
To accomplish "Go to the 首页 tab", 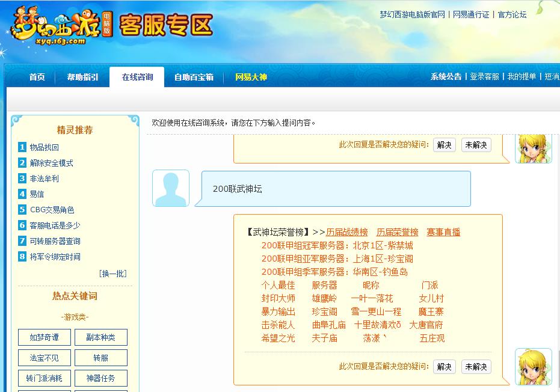I will tap(37, 77).
